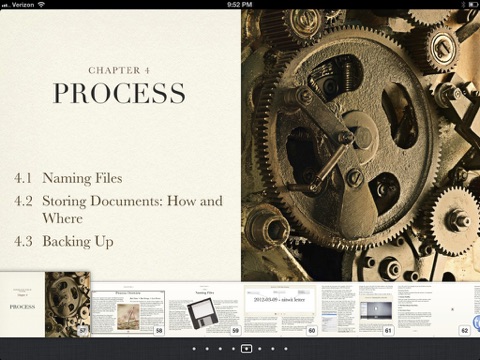Select the page 57 Process chapter thumbnail
480x360 pixels.
45,304
